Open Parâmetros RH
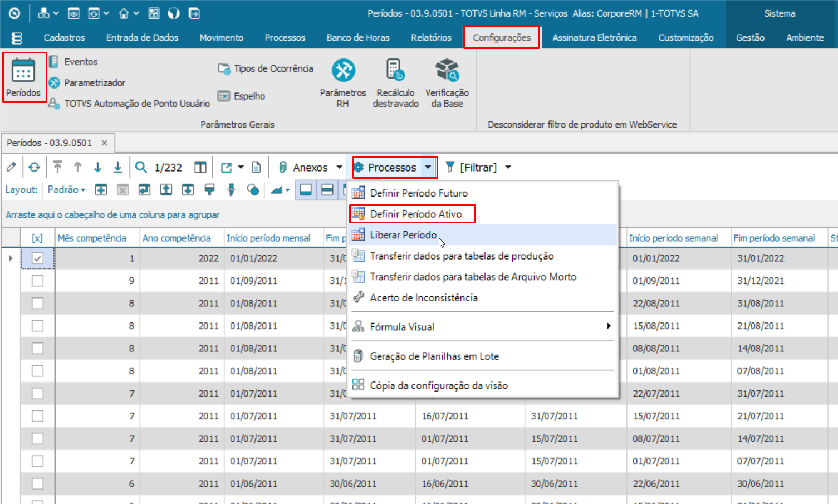The height and width of the screenshot is (504, 838). [343, 83]
